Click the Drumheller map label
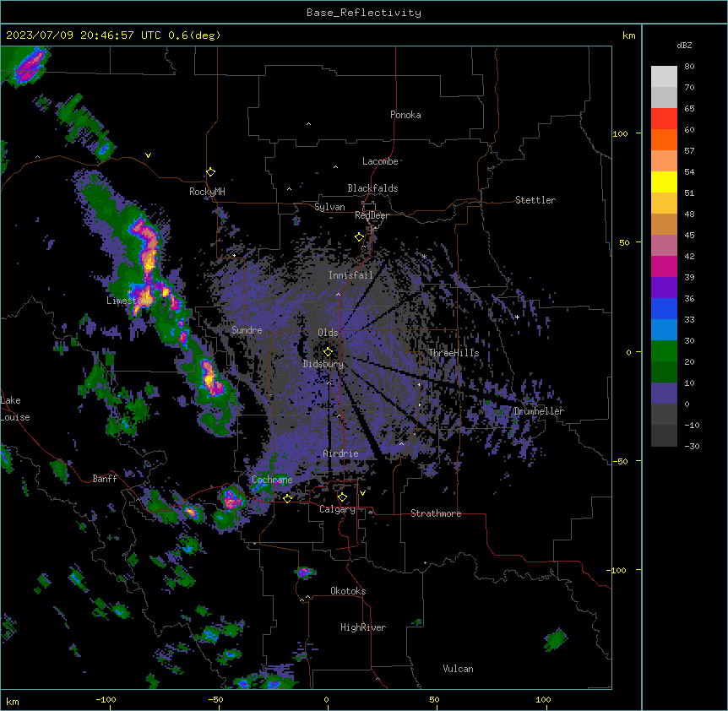Screen dimensions: 728x711 point(539,411)
